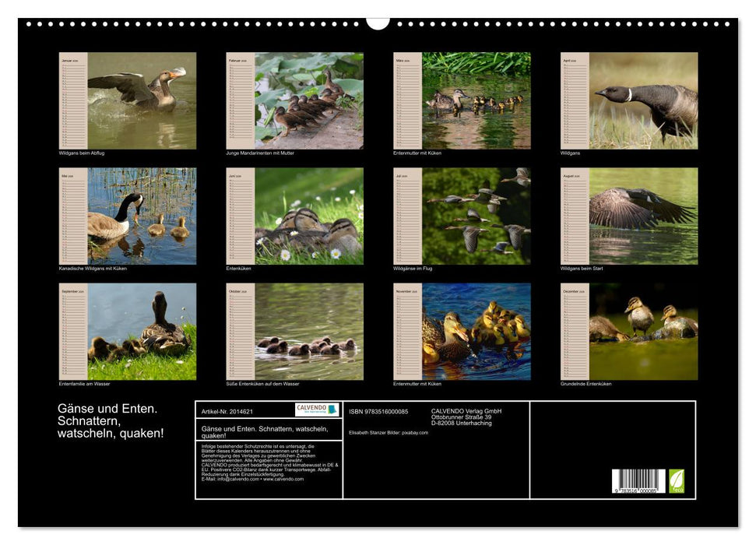
Task: Select the green eco certification logo
Action: [677, 480]
